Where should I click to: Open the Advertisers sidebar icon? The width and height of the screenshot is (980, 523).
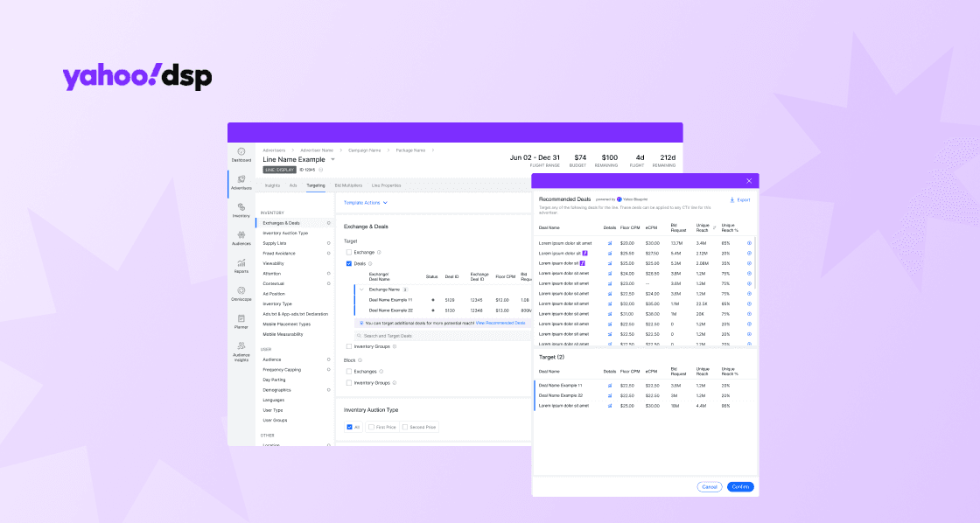click(x=241, y=179)
